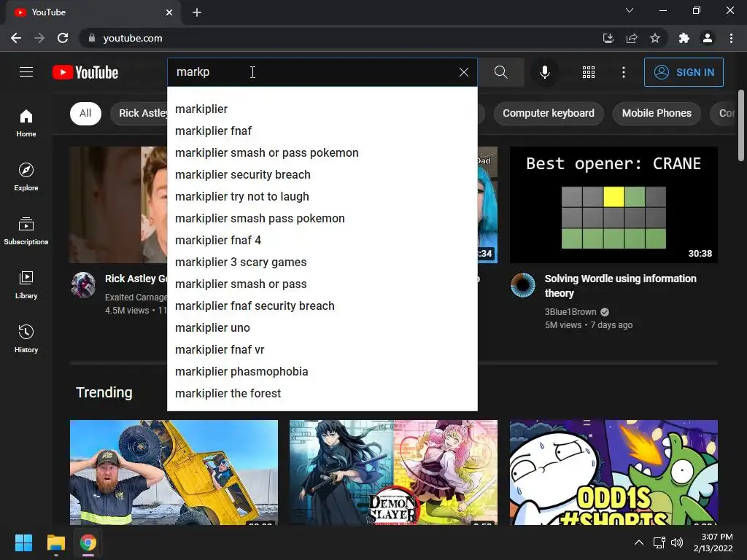Go back with the browser back arrow
Screen dimensions: 747x560
[x=16, y=38]
